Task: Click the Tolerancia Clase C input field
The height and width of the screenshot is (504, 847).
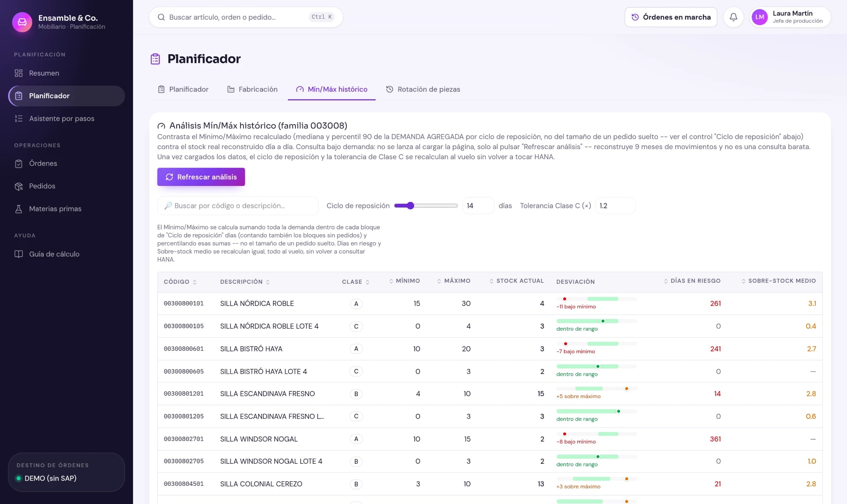Action: coord(615,206)
